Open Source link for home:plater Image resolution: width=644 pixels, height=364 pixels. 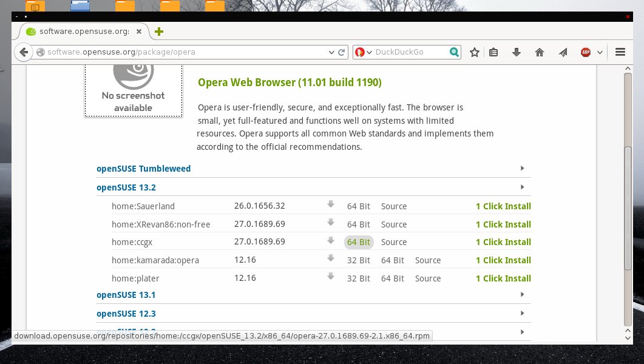[428, 278]
